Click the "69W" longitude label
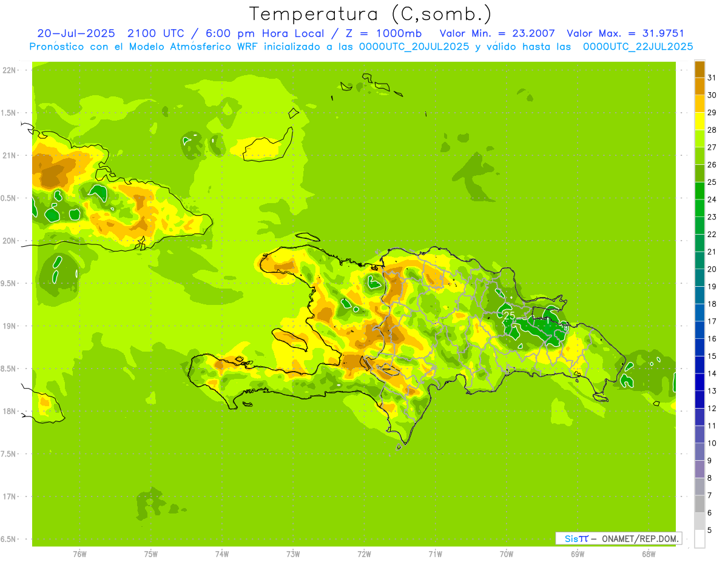The image size is (728, 562). pos(578,554)
